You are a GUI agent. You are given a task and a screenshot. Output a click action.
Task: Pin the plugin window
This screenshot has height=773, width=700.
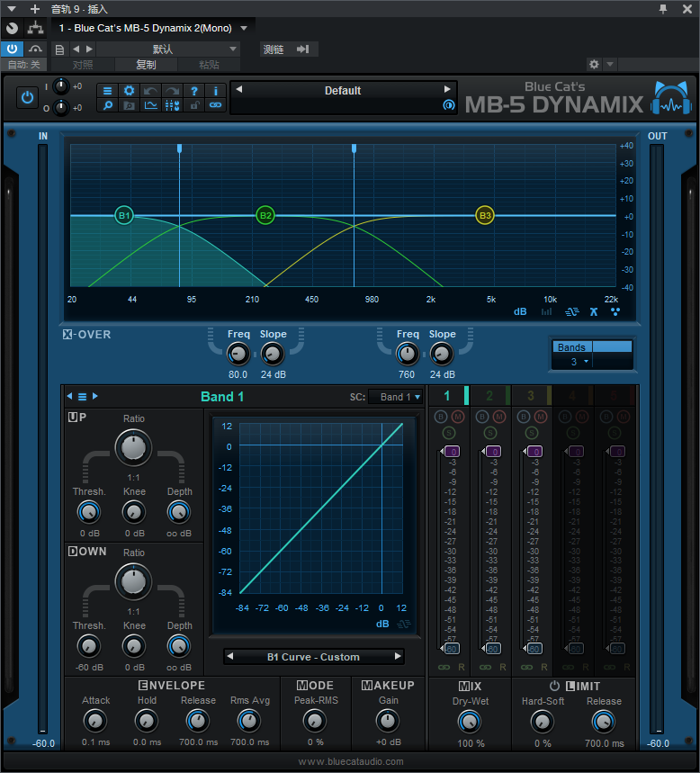[663, 9]
